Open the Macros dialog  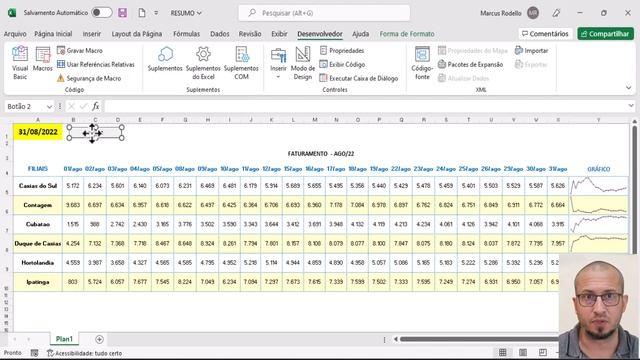[42, 60]
